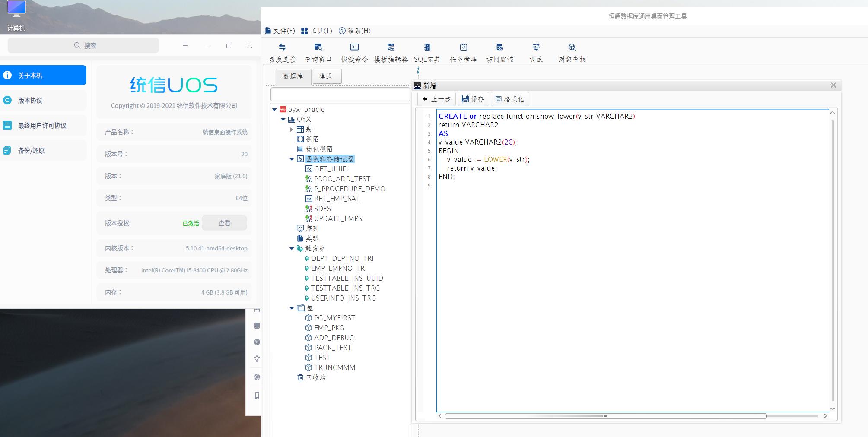Expand the 表 tables node
The image size is (868, 437).
point(292,130)
